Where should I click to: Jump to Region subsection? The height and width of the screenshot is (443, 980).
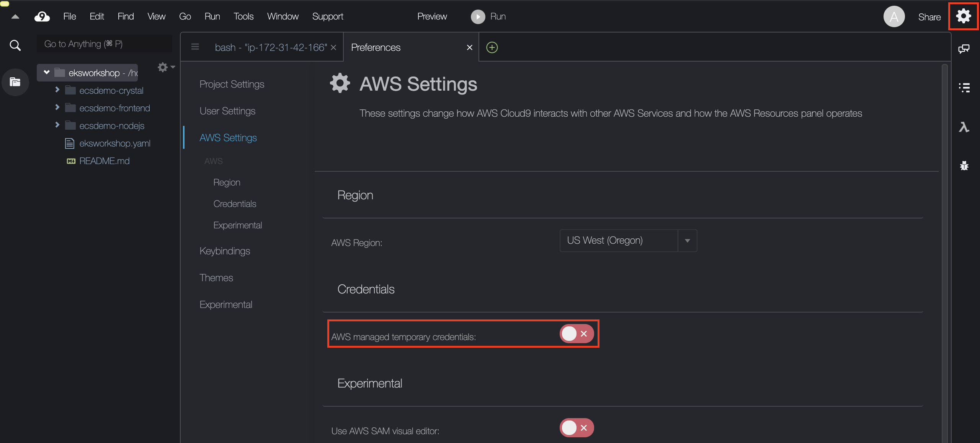point(227,182)
